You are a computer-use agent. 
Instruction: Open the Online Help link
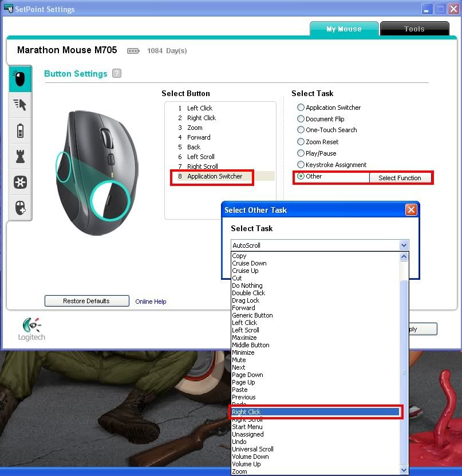click(x=151, y=302)
